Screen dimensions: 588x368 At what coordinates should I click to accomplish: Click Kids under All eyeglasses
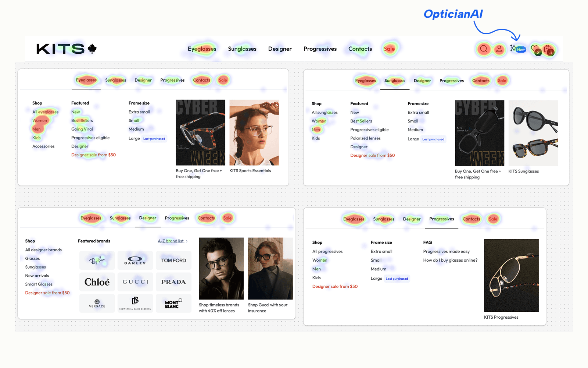tap(36, 138)
